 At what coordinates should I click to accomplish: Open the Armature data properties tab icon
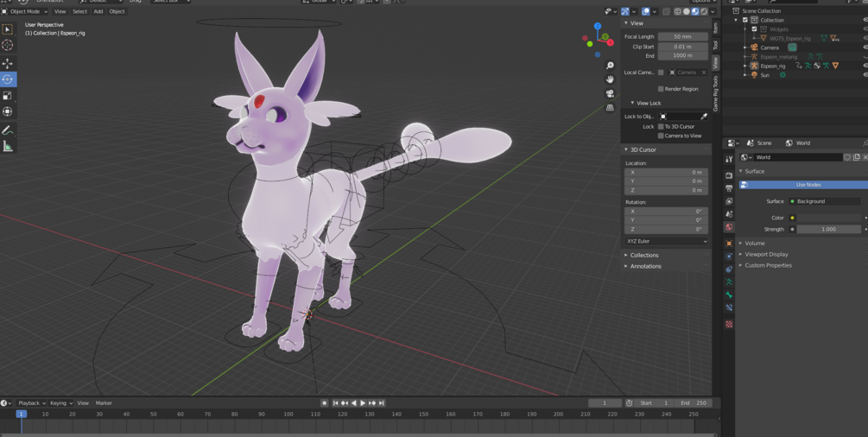[x=729, y=282]
